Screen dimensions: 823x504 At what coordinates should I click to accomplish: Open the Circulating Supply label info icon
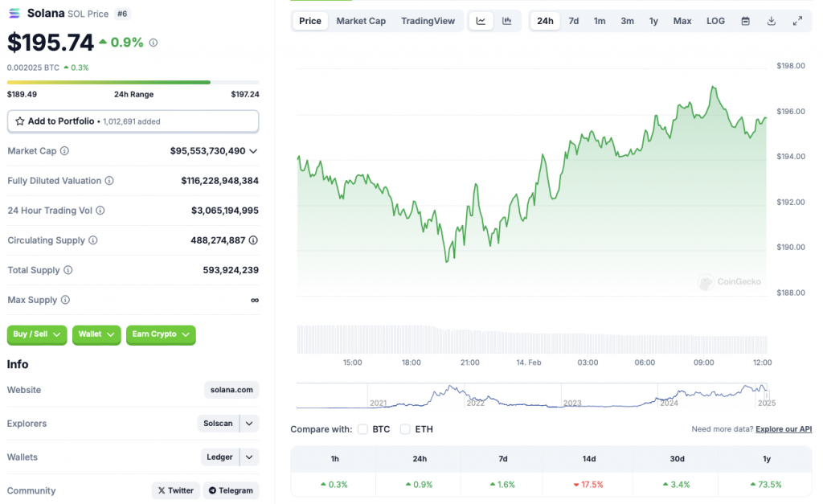pos(93,240)
